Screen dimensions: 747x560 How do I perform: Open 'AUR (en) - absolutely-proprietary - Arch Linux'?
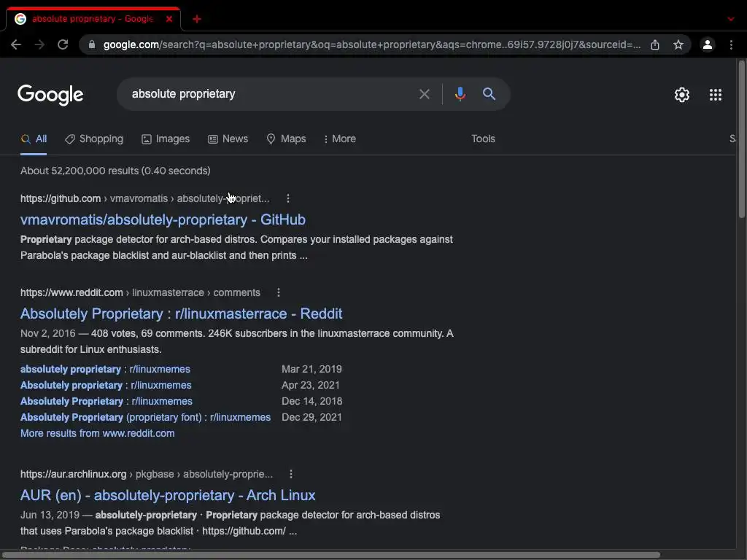tap(168, 495)
